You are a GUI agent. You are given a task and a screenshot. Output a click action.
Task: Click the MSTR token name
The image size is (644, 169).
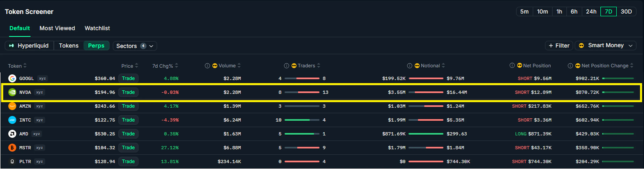click(x=25, y=148)
